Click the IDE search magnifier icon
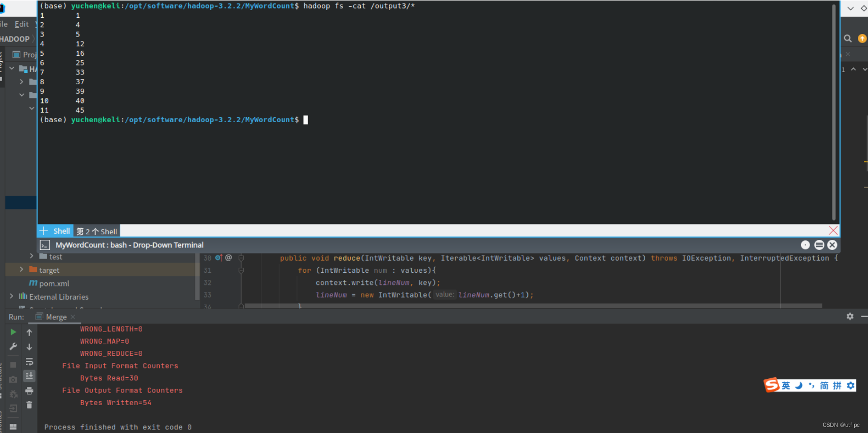This screenshot has height=433, width=868. pos(848,39)
